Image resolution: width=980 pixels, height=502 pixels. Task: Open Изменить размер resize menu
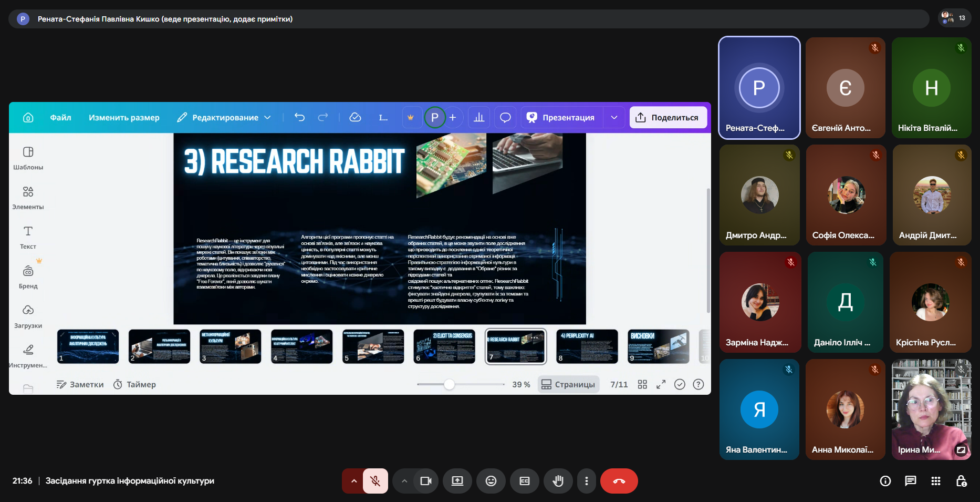point(124,117)
